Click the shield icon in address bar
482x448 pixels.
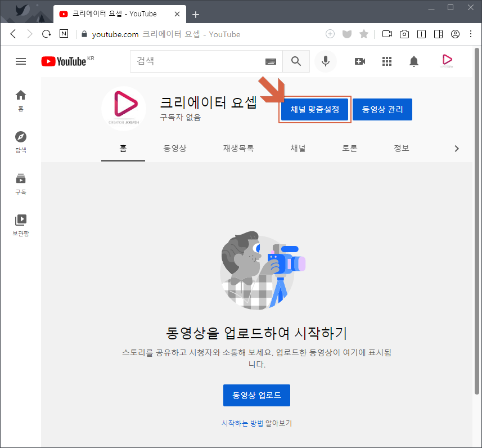(347, 34)
